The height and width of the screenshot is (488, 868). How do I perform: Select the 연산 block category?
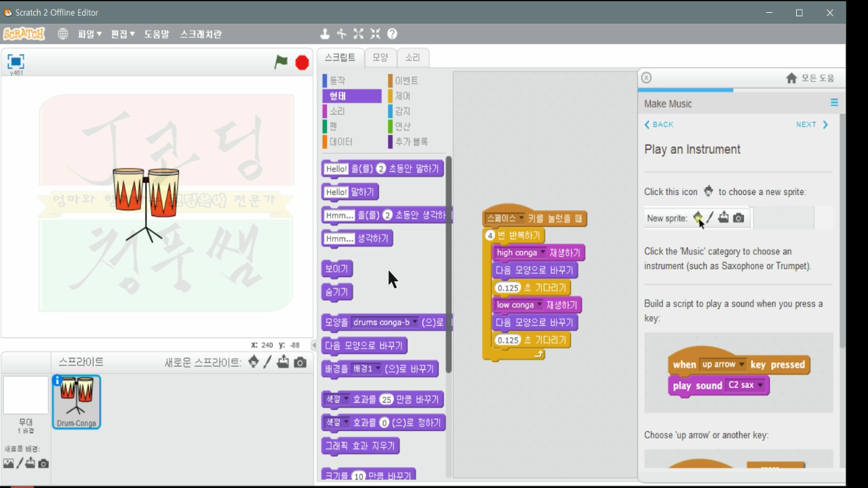coord(417,126)
